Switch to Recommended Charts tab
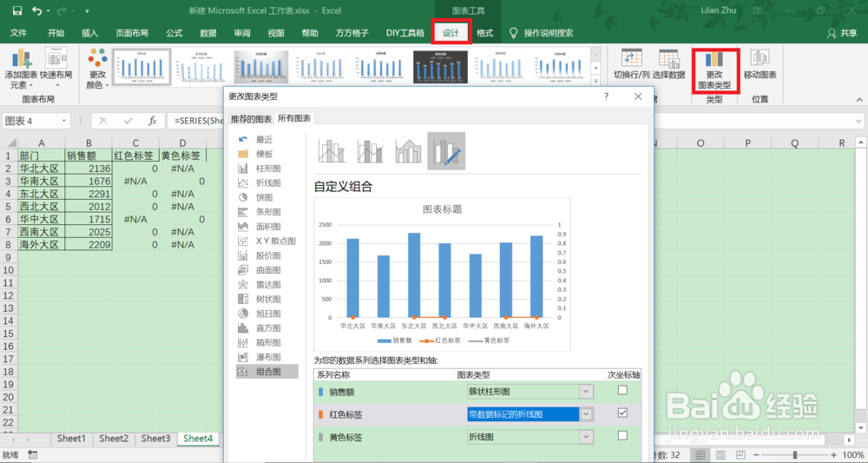This screenshot has height=463, width=868. [252, 119]
